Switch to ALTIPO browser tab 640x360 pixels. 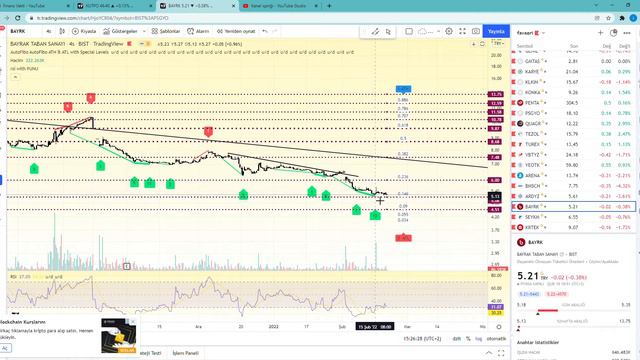pyautogui.click(x=115, y=6)
